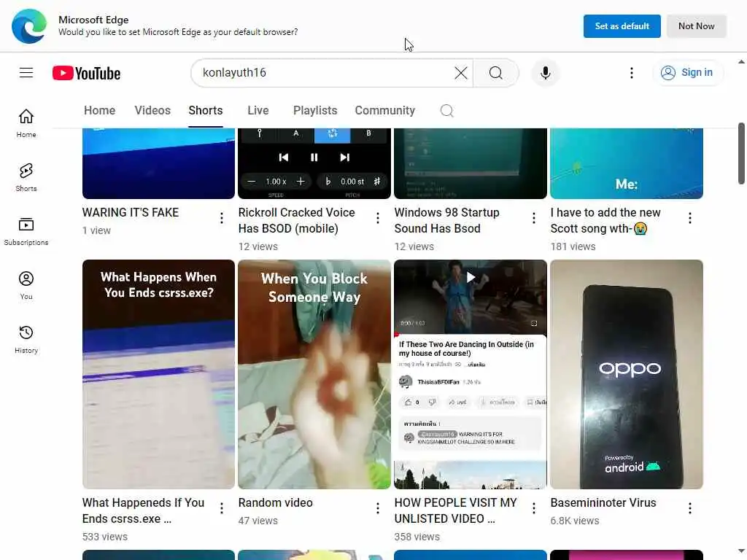Screen dimensions: 747x560
Task: Go to Home in the left sidebar
Action: click(26, 123)
